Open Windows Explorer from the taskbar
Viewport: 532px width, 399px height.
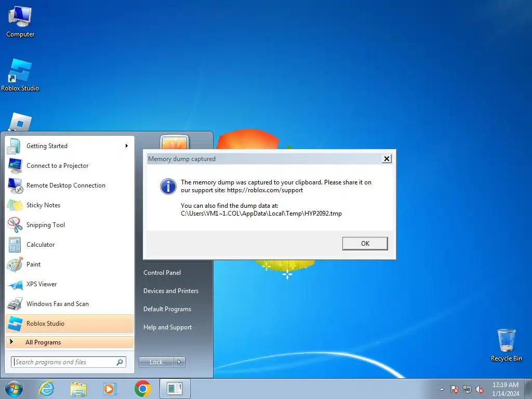78,389
